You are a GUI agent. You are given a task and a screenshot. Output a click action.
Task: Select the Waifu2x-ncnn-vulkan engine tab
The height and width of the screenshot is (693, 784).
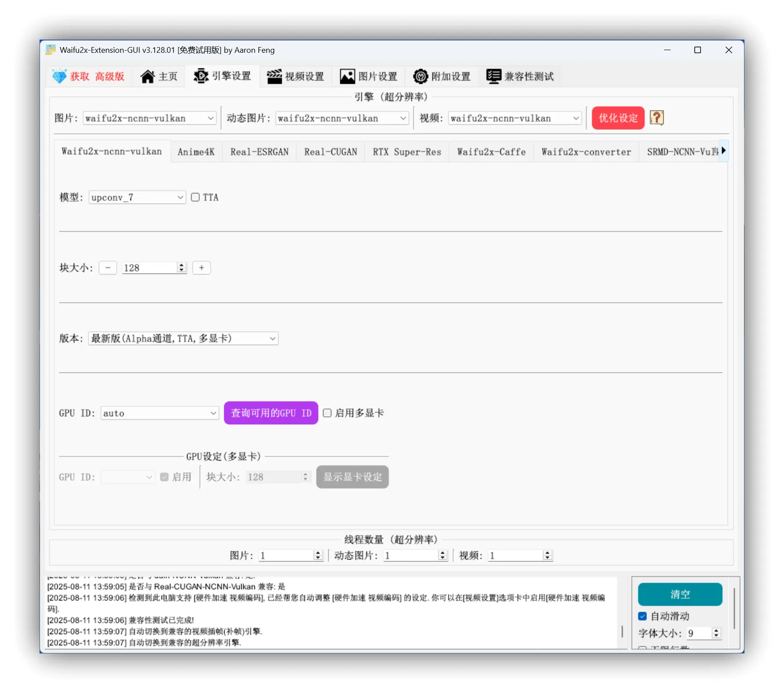pyautogui.click(x=112, y=151)
